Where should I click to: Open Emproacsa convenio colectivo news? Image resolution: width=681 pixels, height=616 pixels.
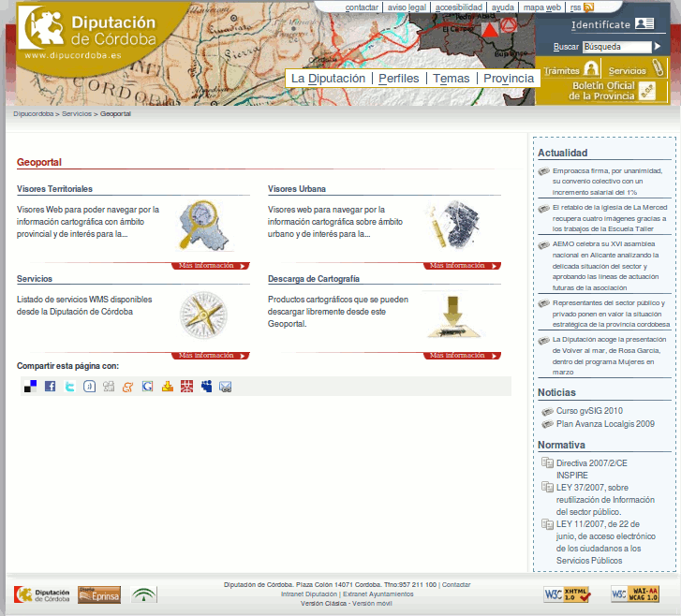[x=607, y=182]
